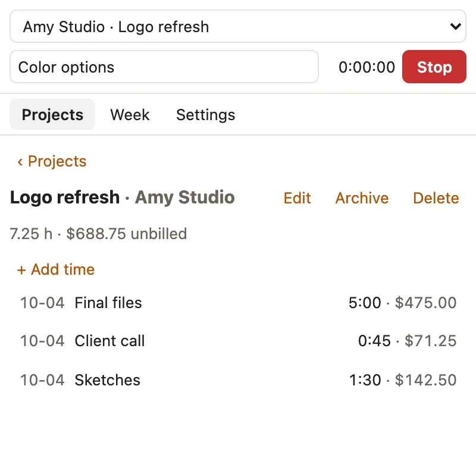Archive the Logo refresh project

pyautogui.click(x=362, y=198)
